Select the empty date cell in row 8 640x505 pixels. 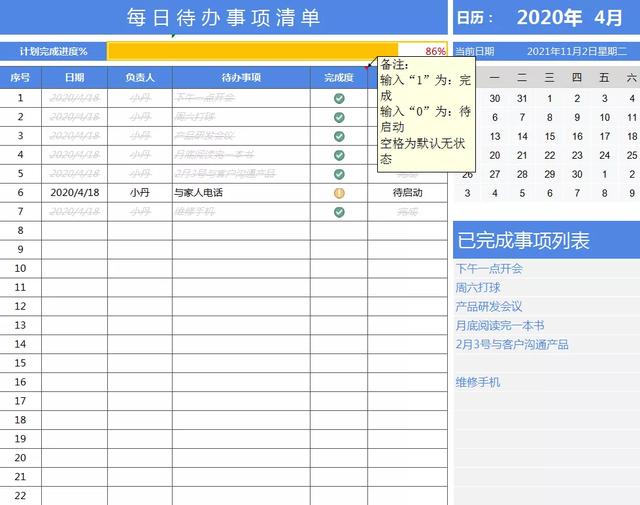(74, 231)
